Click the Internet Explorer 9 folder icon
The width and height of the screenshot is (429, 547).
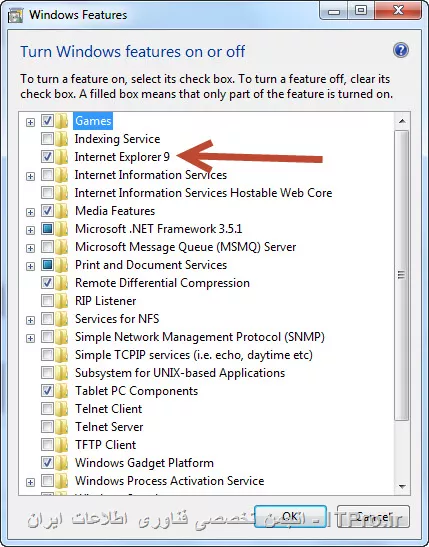click(x=61, y=157)
